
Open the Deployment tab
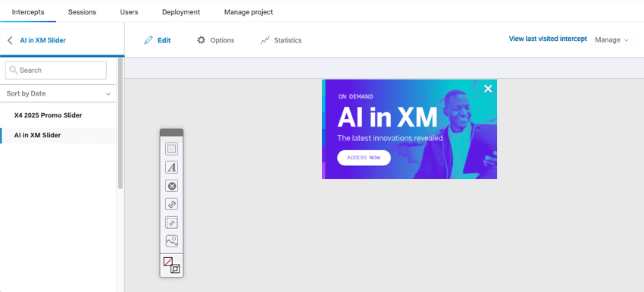[181, 12]
